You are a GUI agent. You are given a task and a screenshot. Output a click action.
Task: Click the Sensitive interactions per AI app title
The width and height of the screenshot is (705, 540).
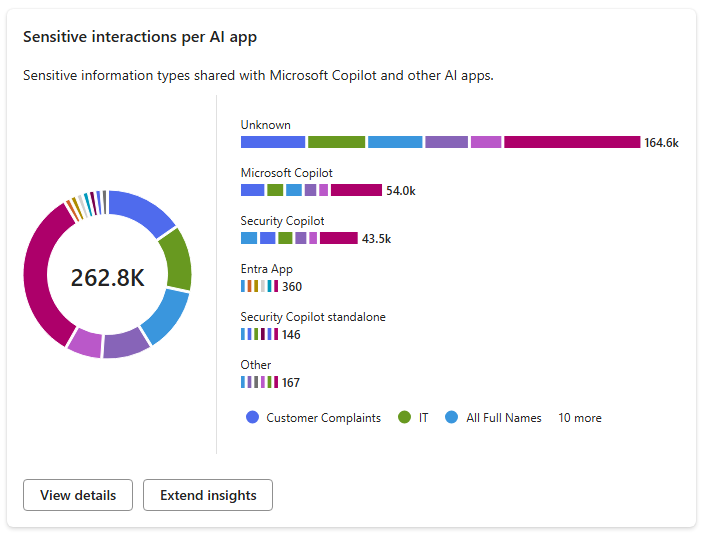point(138,36)
